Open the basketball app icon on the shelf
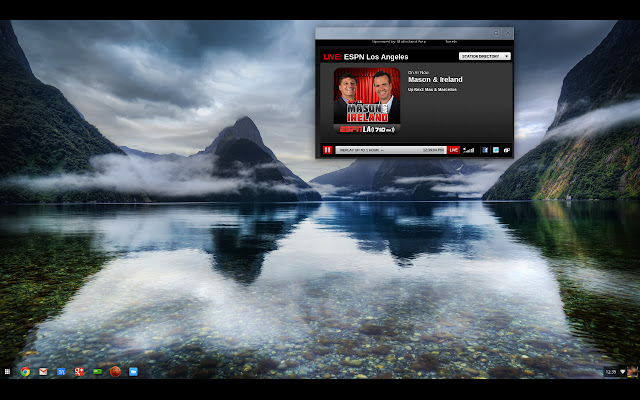This screenshot has width=640, height=400. 115,371
